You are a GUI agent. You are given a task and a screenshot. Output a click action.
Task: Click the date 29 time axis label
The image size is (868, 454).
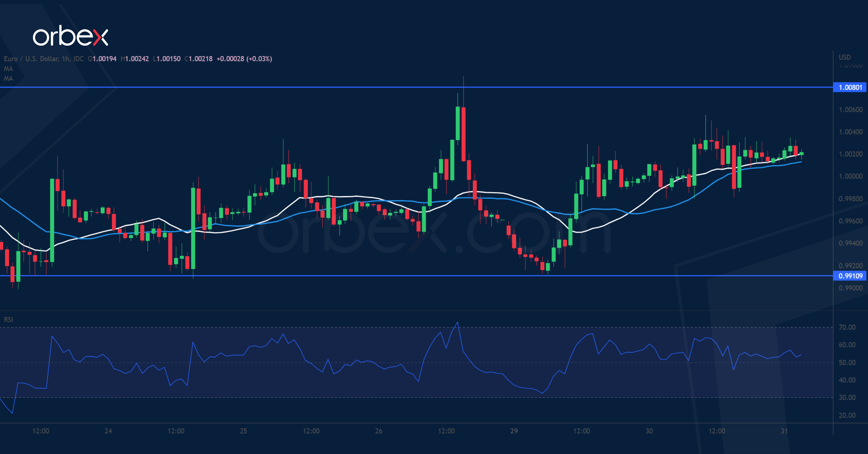(514, 431)
